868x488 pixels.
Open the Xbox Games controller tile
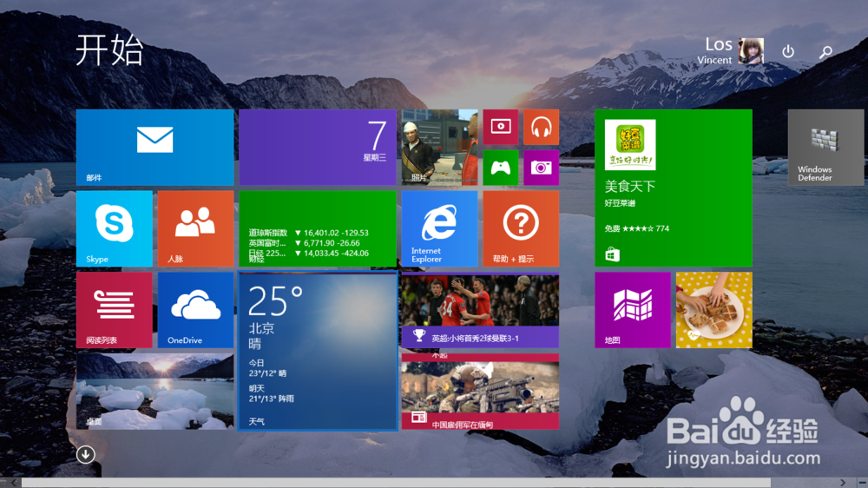501,168
